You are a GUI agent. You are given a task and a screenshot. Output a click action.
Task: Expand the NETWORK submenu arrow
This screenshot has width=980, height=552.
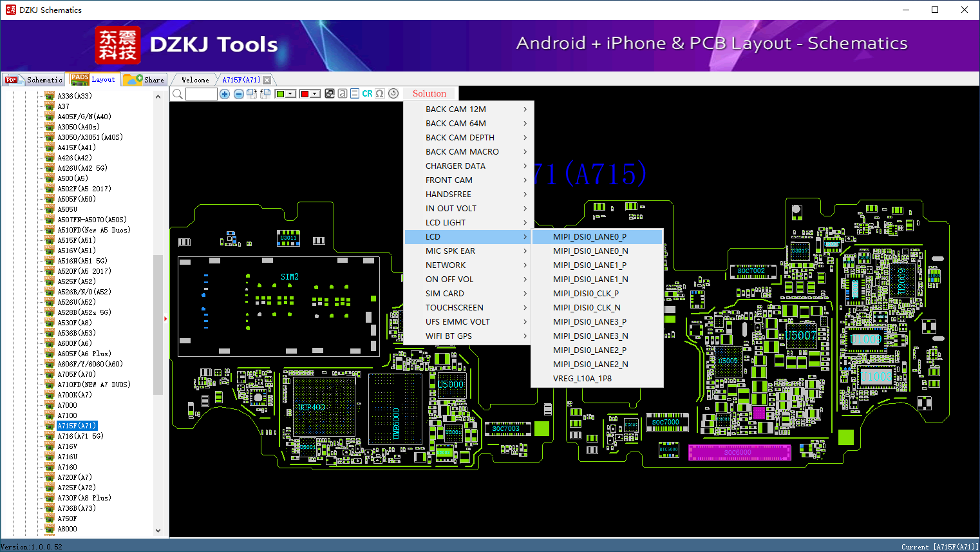click(525, 265)
